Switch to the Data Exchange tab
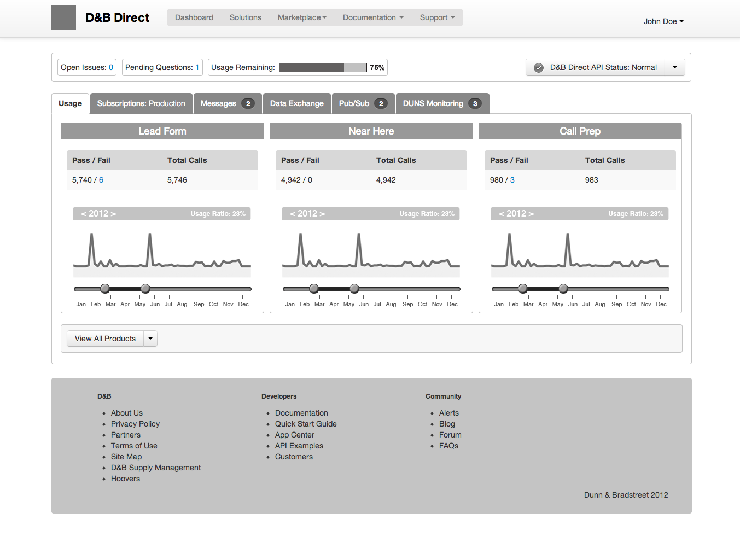 297,103
